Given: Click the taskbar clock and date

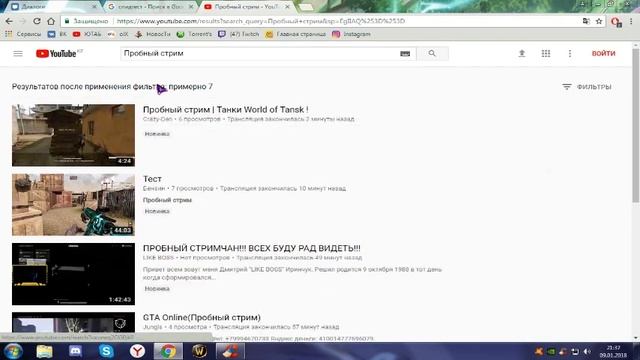Looking at the screenshot, I should coord(613,351).
